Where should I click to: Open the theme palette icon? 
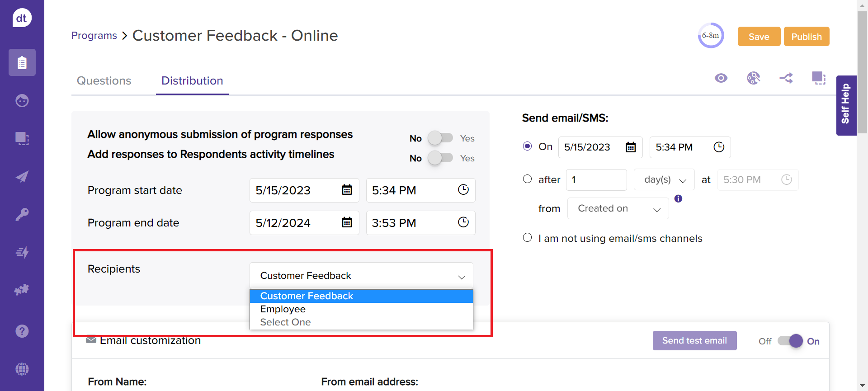coord(753,78)
